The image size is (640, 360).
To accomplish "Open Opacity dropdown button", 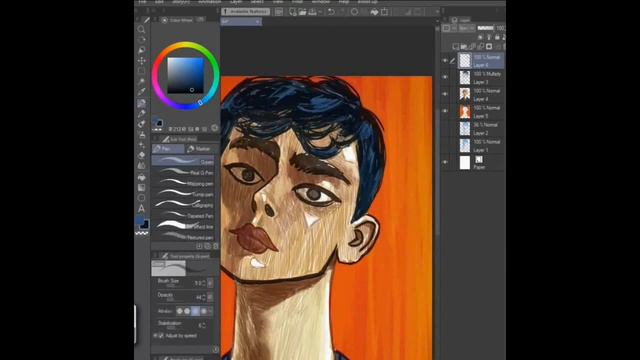I will tap(210, 297).
